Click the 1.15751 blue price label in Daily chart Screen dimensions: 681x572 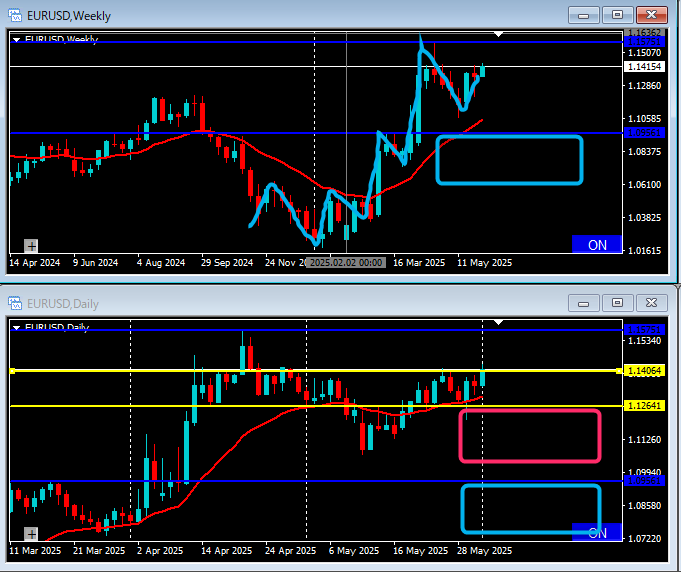click(645, 330)
